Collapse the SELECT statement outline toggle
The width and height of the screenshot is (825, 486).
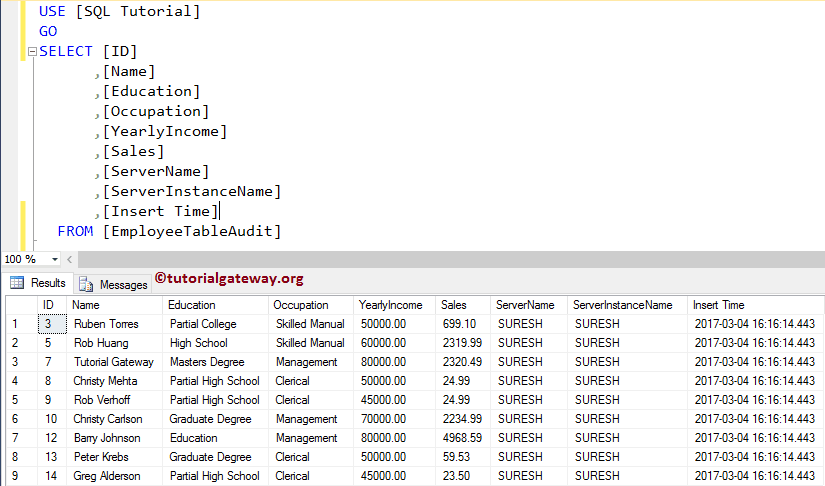click(x=32, y=52)
